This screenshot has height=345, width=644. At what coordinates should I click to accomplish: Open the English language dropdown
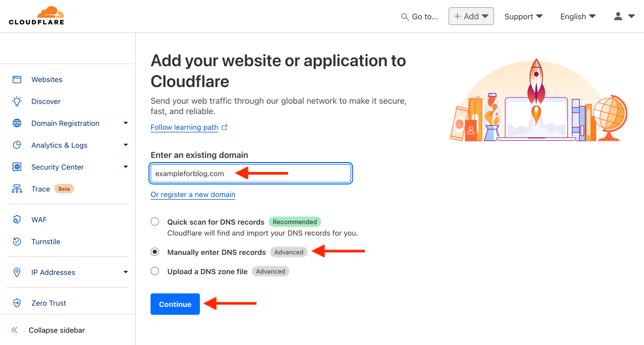[x=578, y=17]
